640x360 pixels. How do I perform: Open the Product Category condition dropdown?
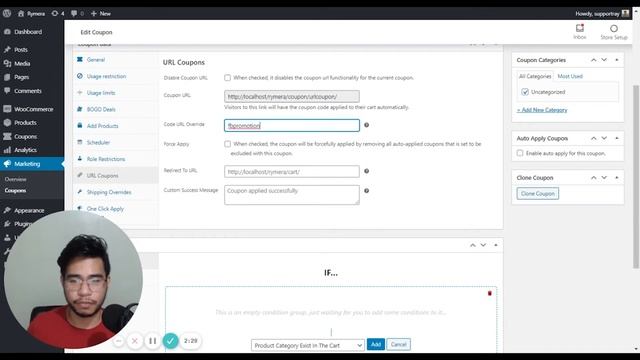(x=307, y=345)
